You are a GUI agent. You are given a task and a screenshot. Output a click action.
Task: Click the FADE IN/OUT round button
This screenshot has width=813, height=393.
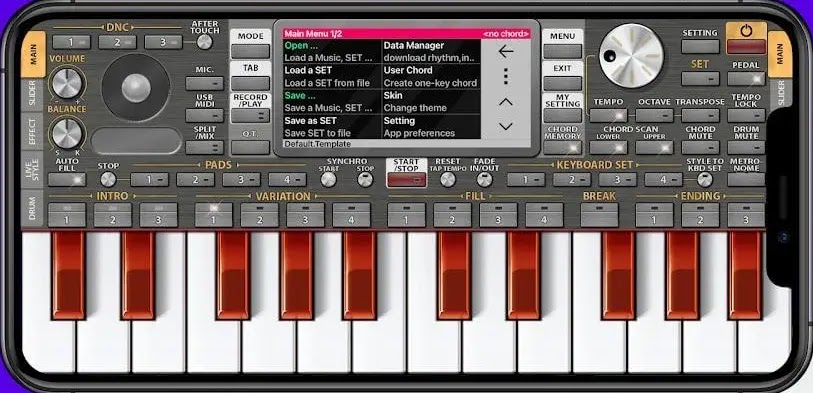click(x=484, y=179)
